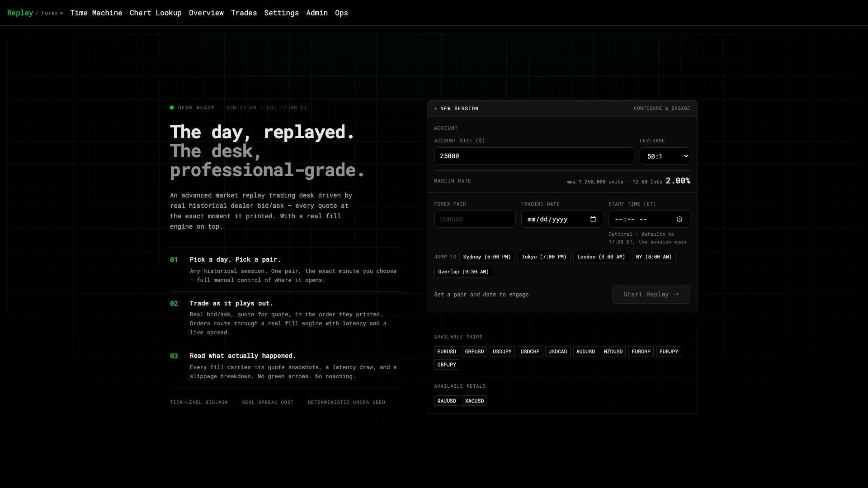Jump to NY (8:00 AM) session

tap(654, 257)
